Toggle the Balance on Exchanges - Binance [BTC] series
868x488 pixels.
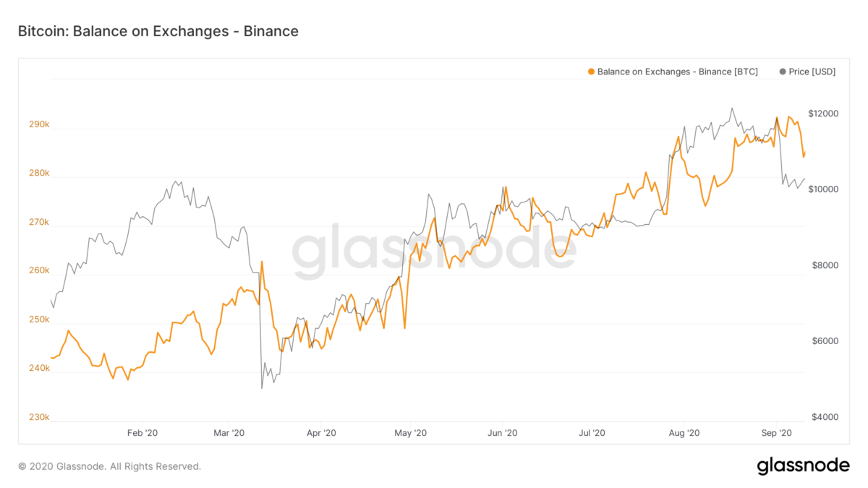tap(677, 72)
